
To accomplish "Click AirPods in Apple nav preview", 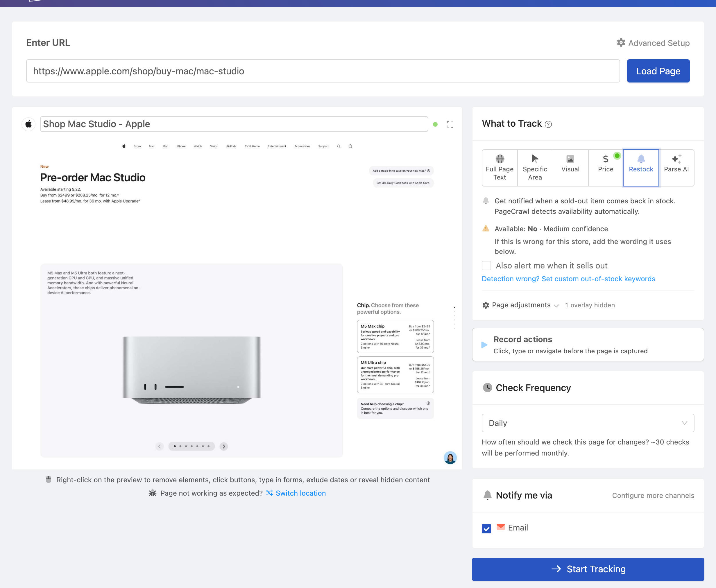I will (231, 146).
